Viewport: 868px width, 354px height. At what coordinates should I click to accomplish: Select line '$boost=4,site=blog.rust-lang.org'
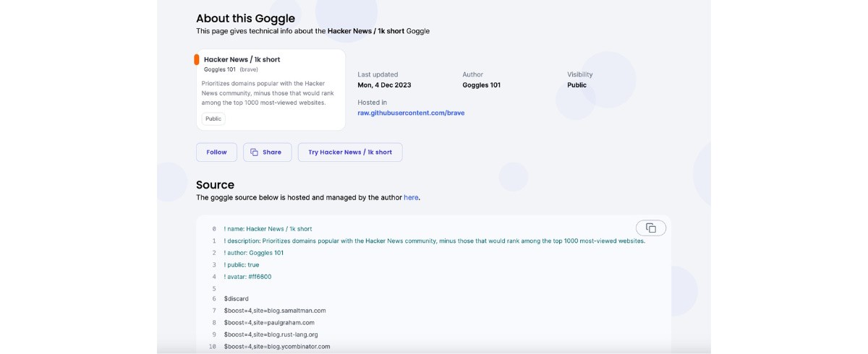(x=271, y=334)
